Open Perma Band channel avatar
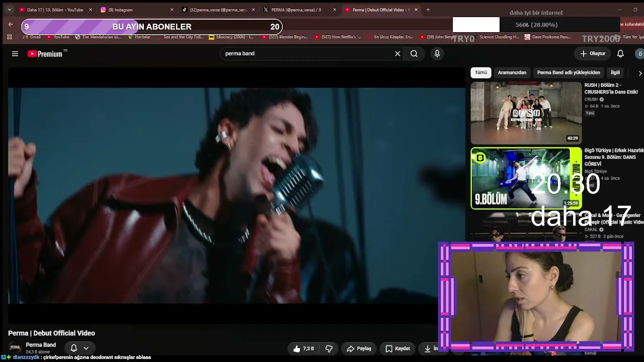The height and width of the screenshot is (362, 644). point(15,347)
